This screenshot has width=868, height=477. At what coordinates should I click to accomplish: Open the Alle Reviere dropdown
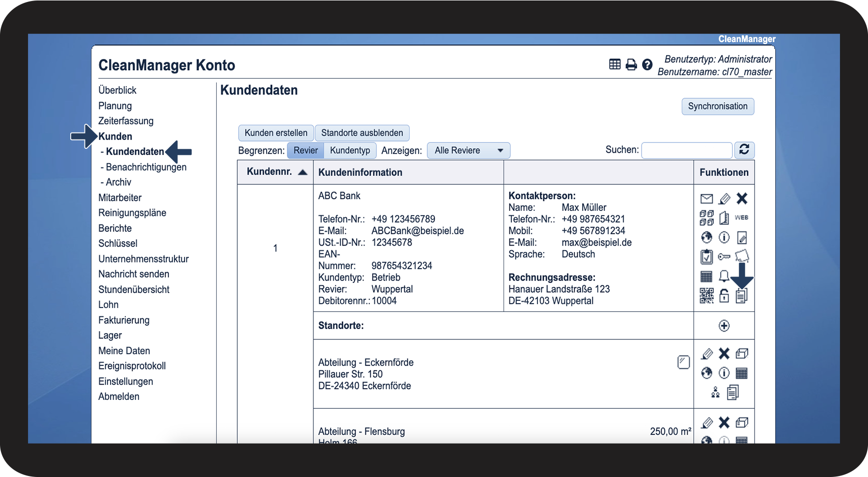pyautogui.click(x=469, y=150)
